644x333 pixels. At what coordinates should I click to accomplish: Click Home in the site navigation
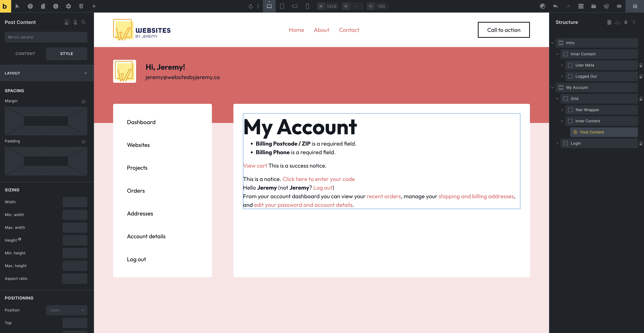coord(297,30)
